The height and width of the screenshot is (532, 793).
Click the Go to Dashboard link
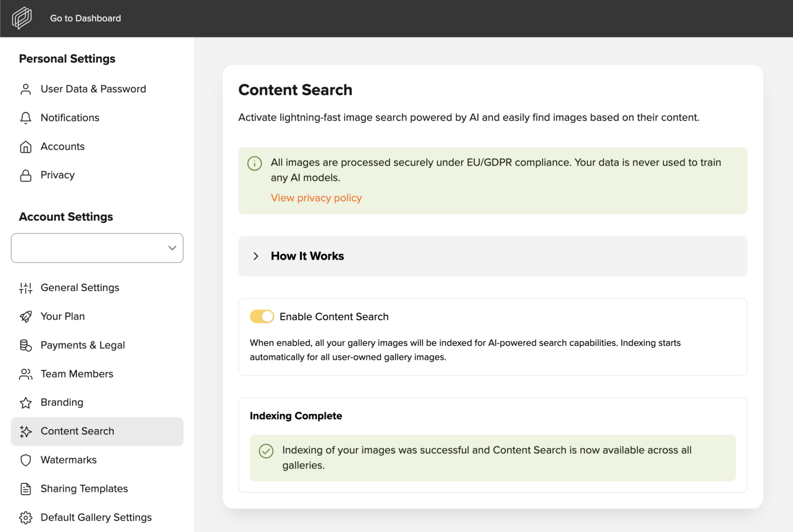tap(85, 18)
